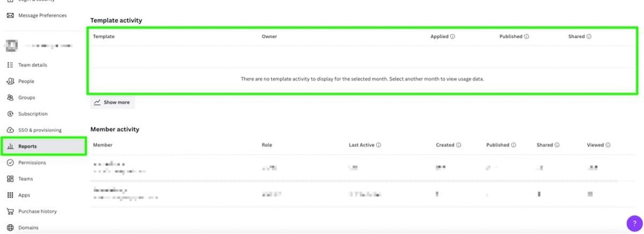Click info icon next to Applied

pyautogui.click(x=453, y=37)
